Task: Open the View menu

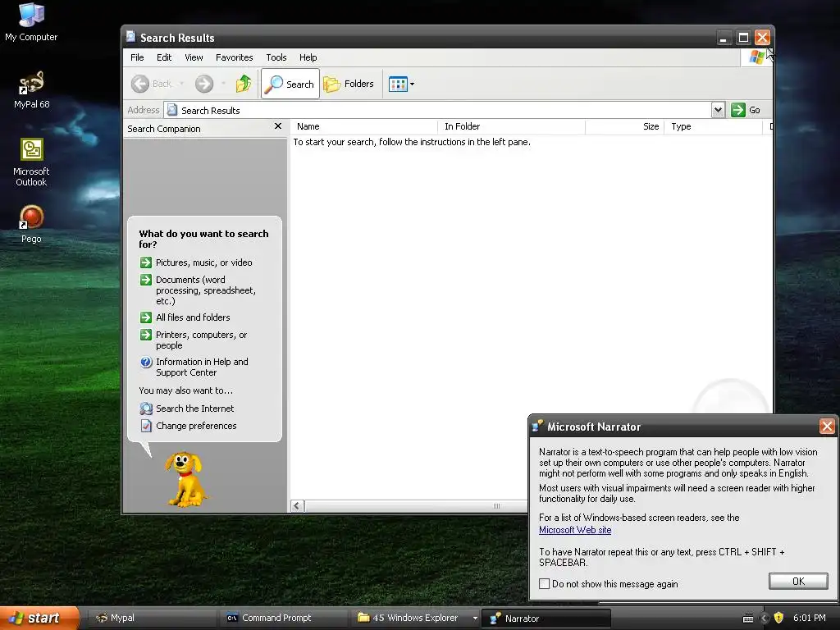Action: [194, 57]
